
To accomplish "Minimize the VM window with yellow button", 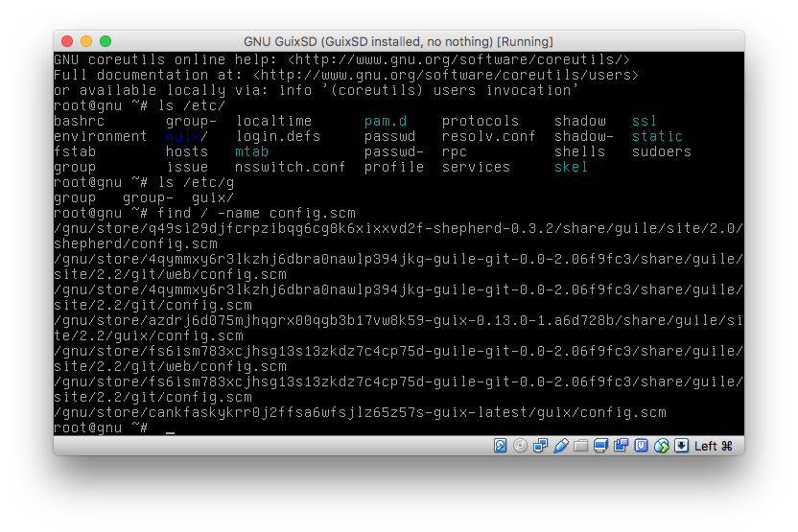I will coord(86,41).
